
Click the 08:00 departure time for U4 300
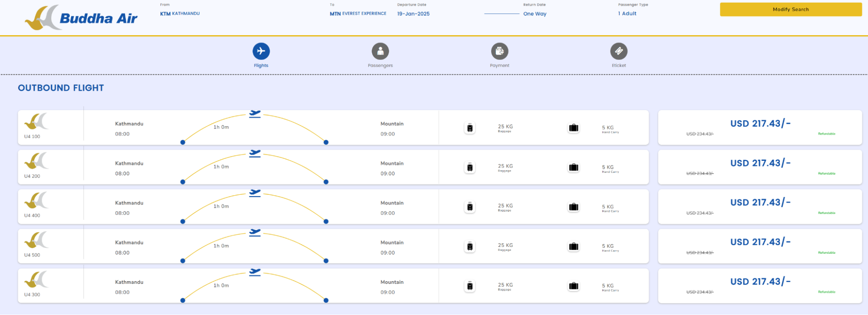[x=122, y=292]
